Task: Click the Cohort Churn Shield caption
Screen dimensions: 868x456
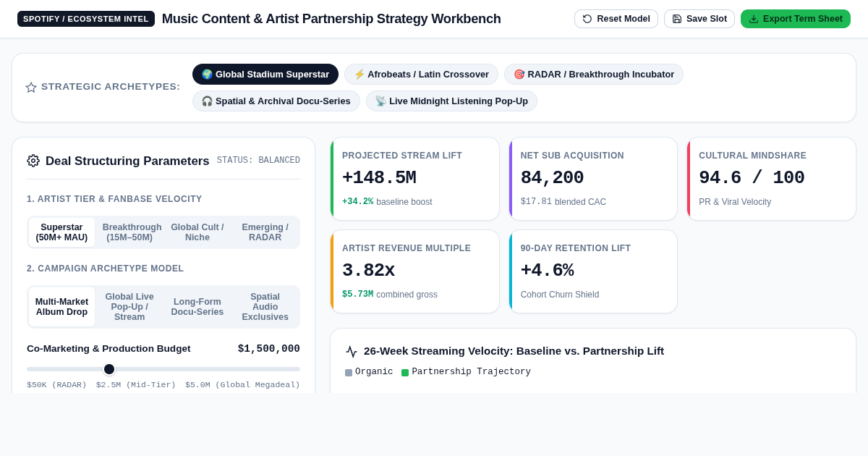Action: coord(560,295)
